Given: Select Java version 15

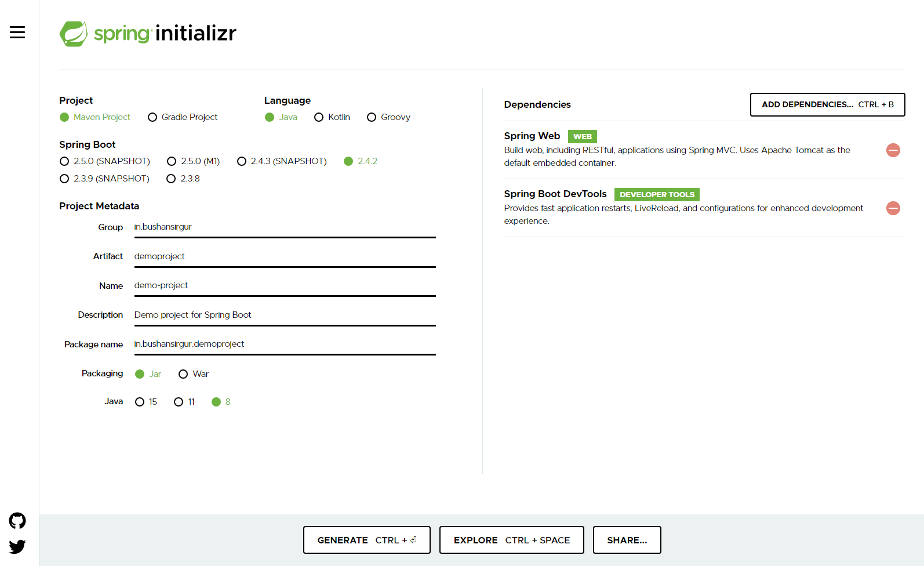Looking at the screenshot, I should pos(146,402).
